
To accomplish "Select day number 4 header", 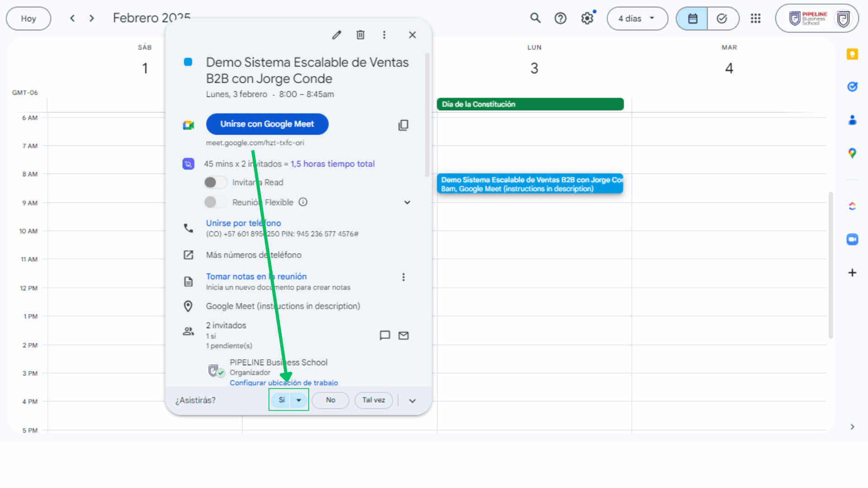I will 729,68.
